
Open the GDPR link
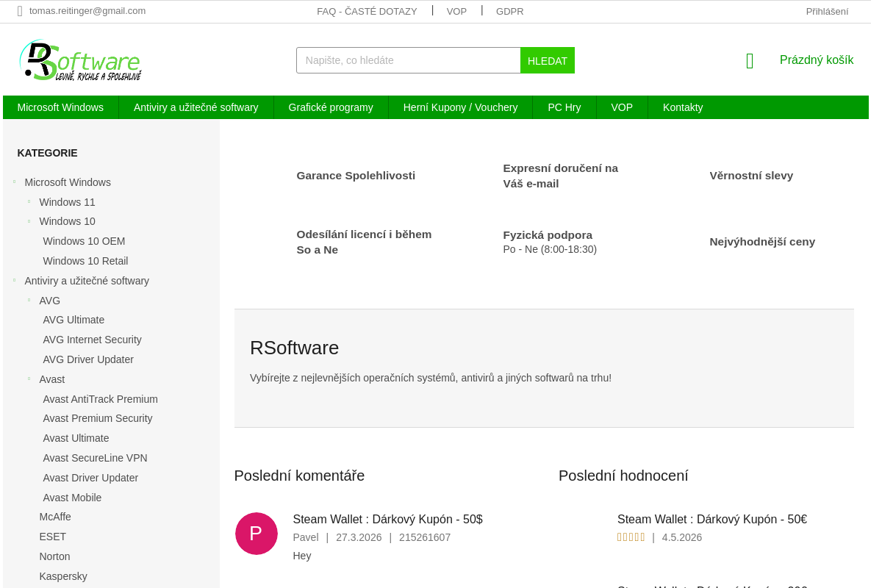click(510, 11)
